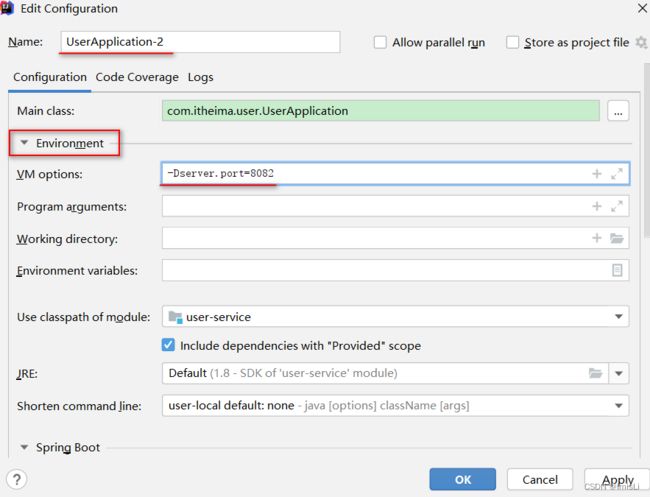Enable Allow parallel run
The width and height of the screenshot is (650, 497).
[x=380, y=42]
